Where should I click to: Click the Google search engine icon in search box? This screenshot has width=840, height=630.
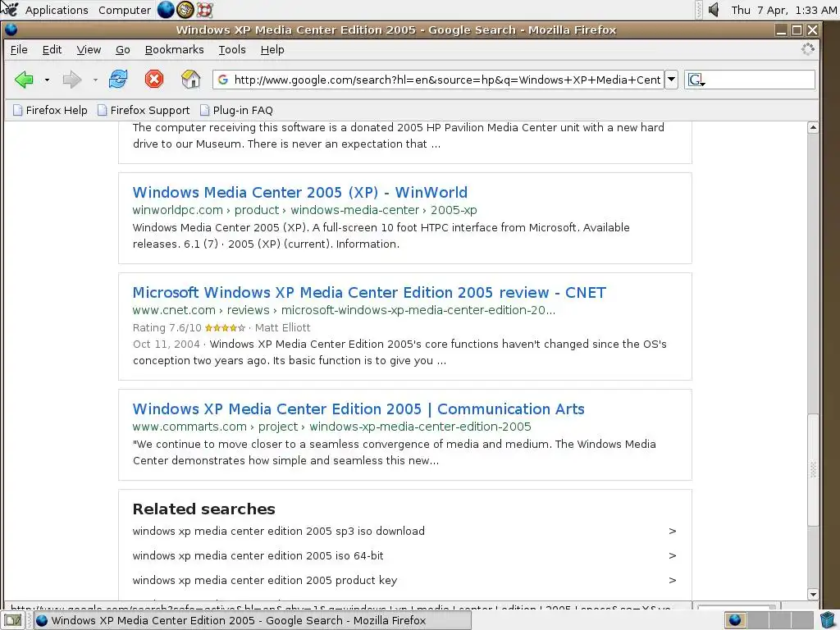point(696,80)
